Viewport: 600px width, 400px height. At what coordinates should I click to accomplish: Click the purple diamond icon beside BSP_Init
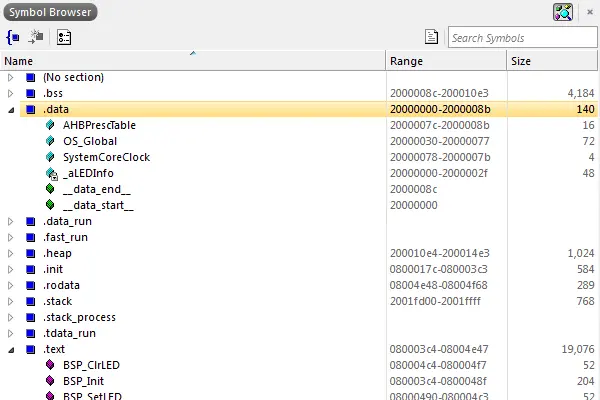[51, 381]
